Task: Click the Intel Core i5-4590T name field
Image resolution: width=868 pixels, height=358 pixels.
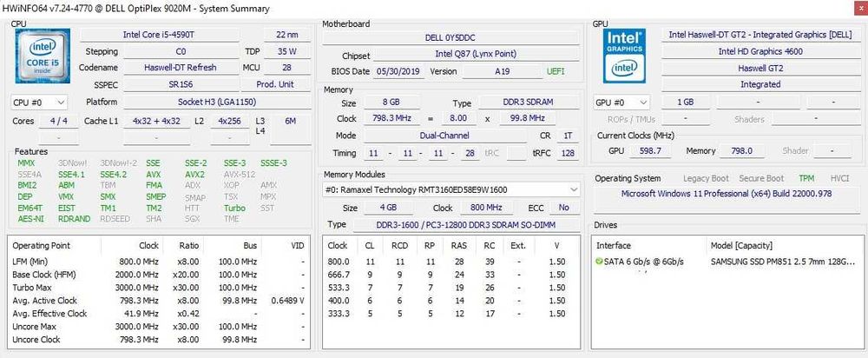Action: click(x=159, y=35)
